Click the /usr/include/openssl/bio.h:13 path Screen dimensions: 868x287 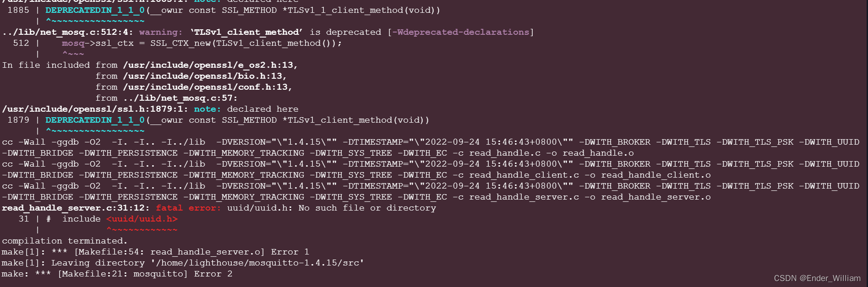click(204, 76)
